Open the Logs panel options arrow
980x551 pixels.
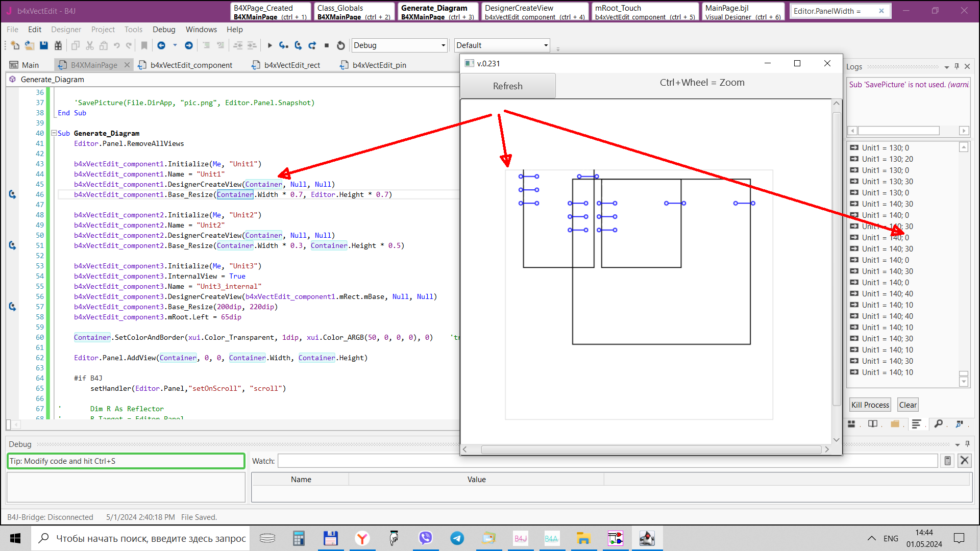coord(947,67)
